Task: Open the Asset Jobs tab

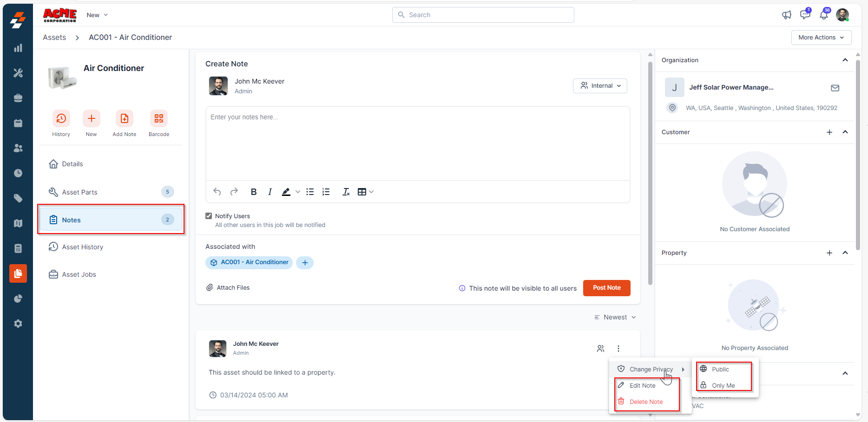Action: tap(111, 274)
